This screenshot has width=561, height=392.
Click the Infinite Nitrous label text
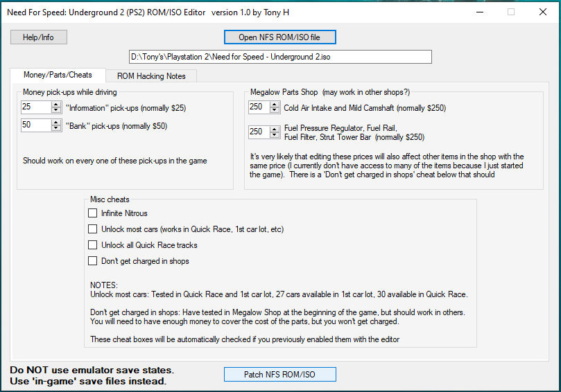124,213
